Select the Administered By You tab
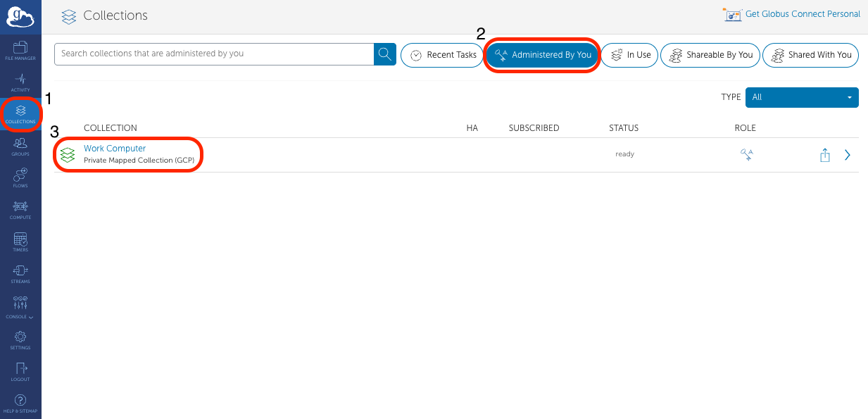Image resolution: width=868 pixels, height=419 pixels. [542, 55]
